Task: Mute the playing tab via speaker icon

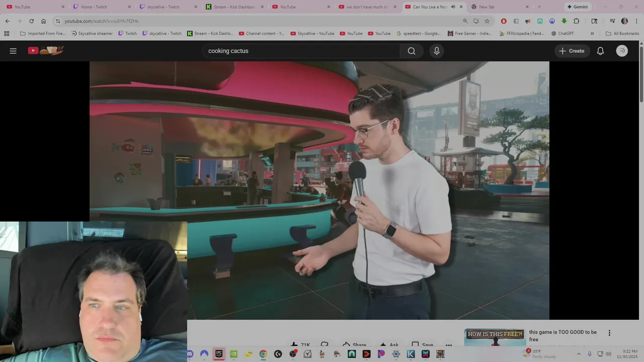Action: (453, 7)
